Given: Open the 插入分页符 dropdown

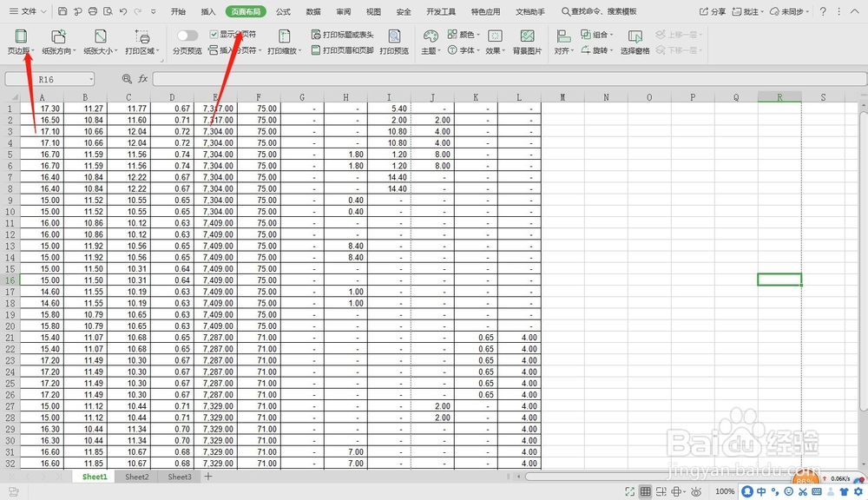Looking at the screenshot, I should point(259,51).
